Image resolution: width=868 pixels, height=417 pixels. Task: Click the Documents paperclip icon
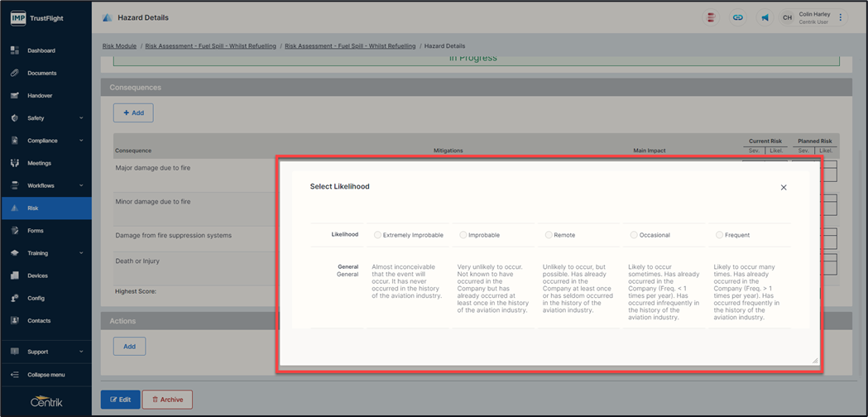coord(15,73)
